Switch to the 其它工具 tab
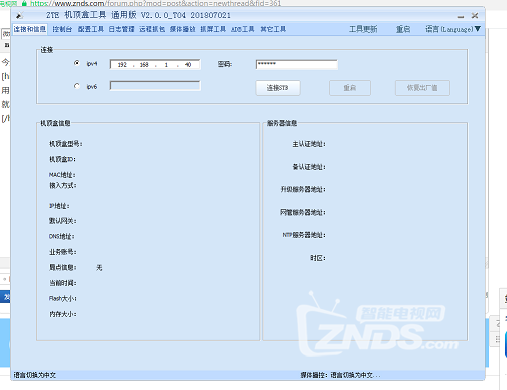Screen dimensions: 507x390 (x=273, y=29)
